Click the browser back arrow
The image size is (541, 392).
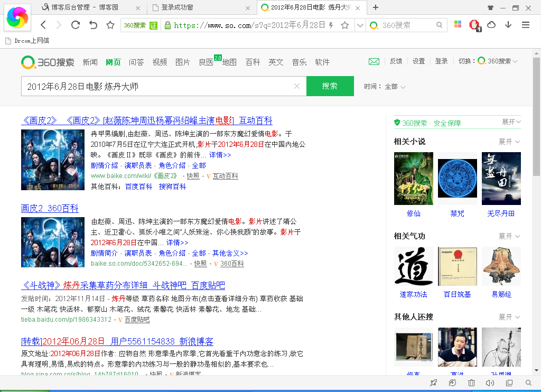point(43,25)
